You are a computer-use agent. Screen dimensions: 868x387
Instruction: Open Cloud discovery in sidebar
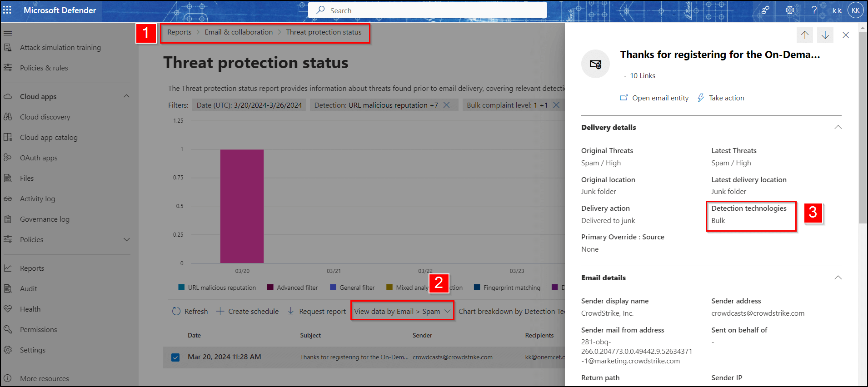[x=45, y=117]
